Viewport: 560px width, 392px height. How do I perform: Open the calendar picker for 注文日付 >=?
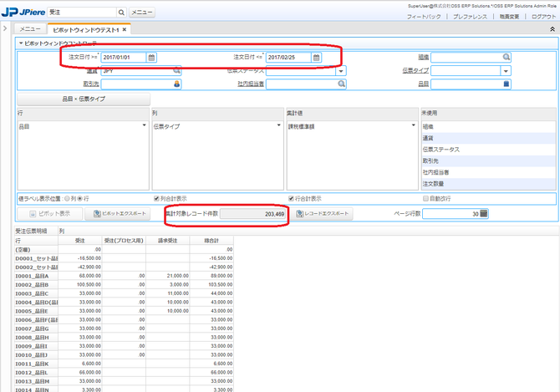[151, 58]
